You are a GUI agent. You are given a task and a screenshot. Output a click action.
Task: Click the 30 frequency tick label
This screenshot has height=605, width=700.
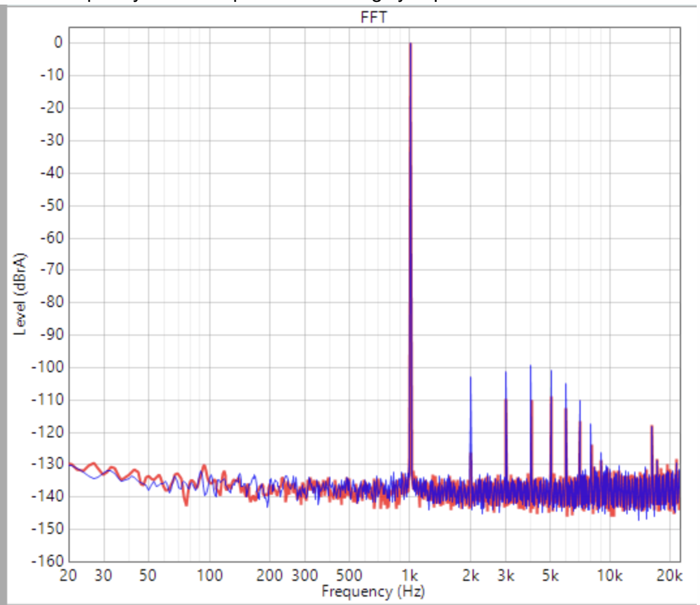pyautogui.click(x=103, y=575)
